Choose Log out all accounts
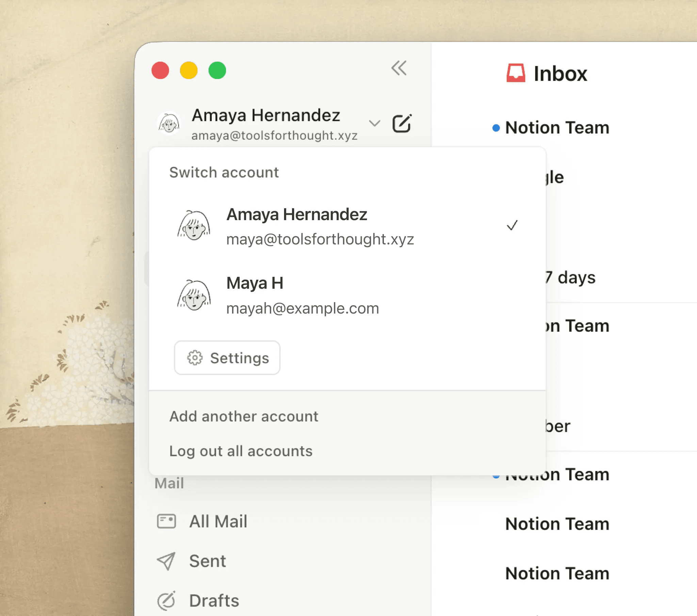 coord(241,451)
